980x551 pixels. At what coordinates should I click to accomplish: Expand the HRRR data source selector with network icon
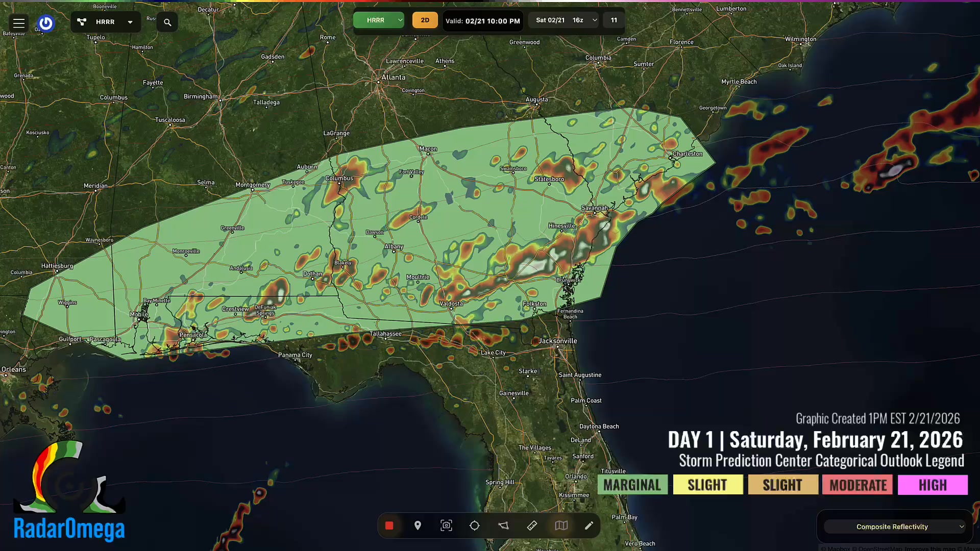(106, 22)
